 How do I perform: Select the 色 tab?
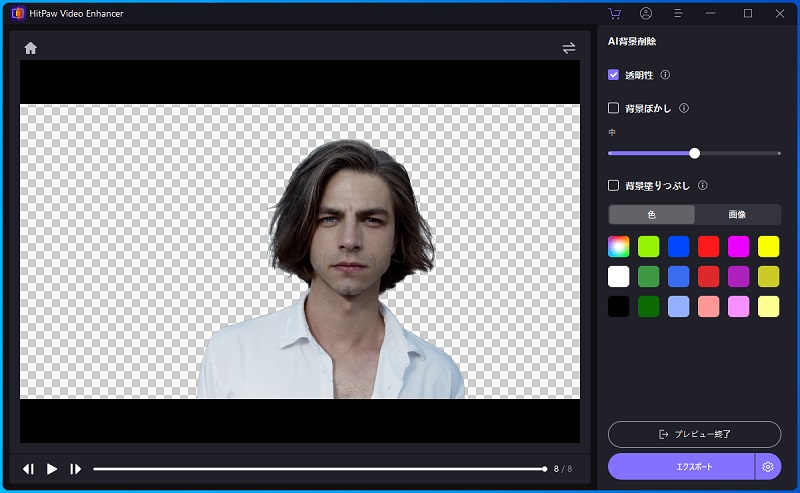click(651, 214)
